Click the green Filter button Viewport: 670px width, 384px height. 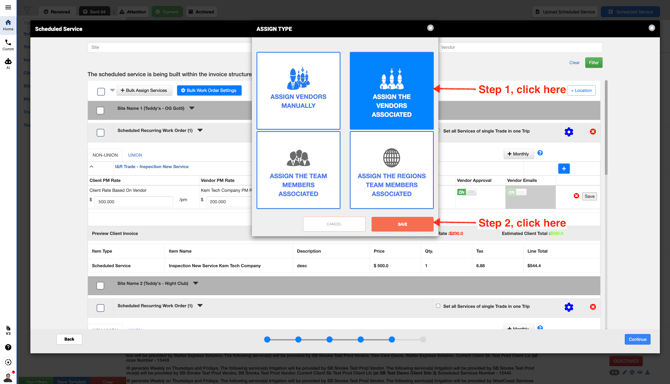tap(594, 63)
